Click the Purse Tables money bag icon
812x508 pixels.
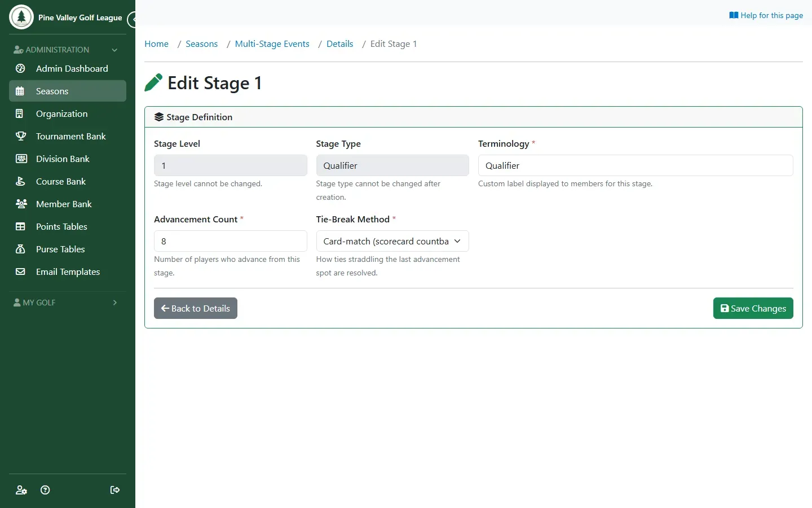click(20, 249)
